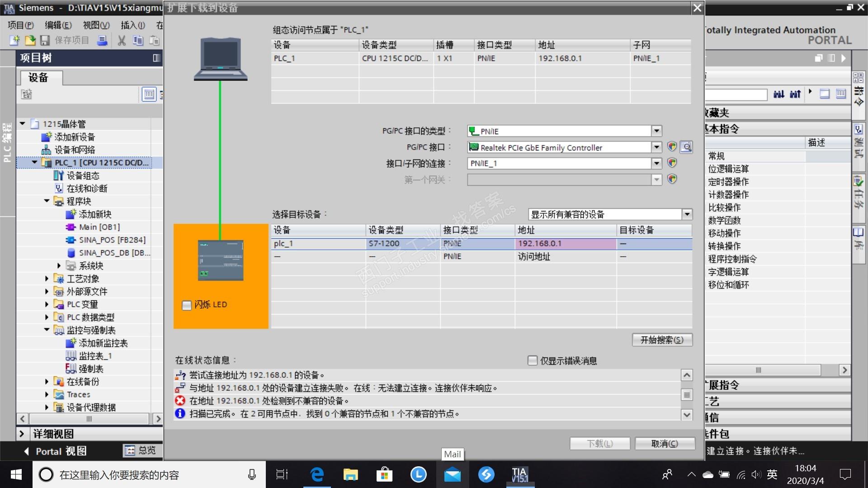
Task: Open the 显示所有兼容的设备 dropdown
Action: point(687,214)
